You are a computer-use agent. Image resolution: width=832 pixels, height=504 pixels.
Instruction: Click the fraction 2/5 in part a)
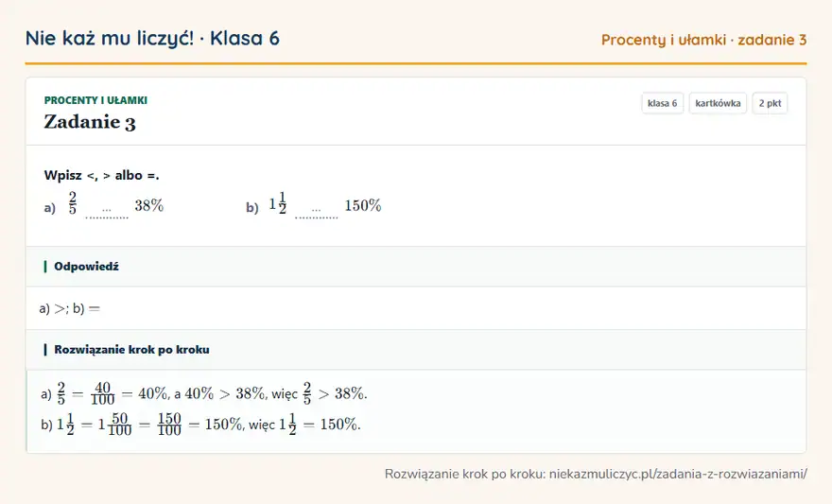[x=72, y=203]
